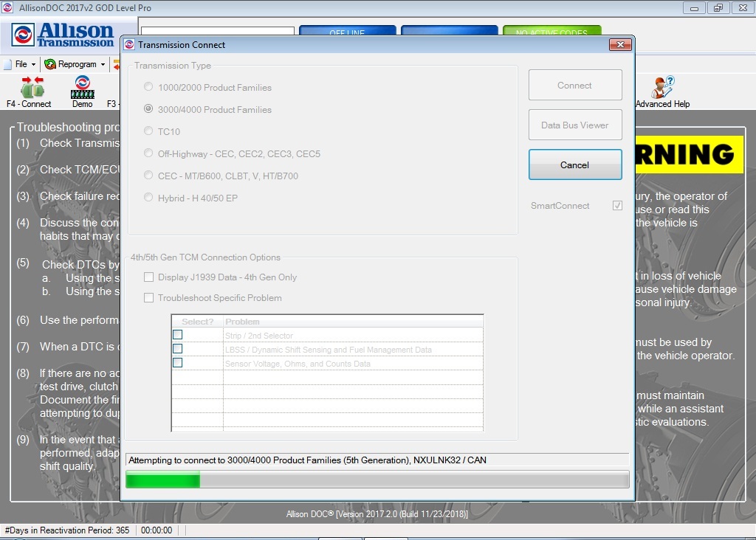Click the red arrow toolbar icon beside Reprogram
Viewport: 756px width, 540px height.
tap(118, 64)
